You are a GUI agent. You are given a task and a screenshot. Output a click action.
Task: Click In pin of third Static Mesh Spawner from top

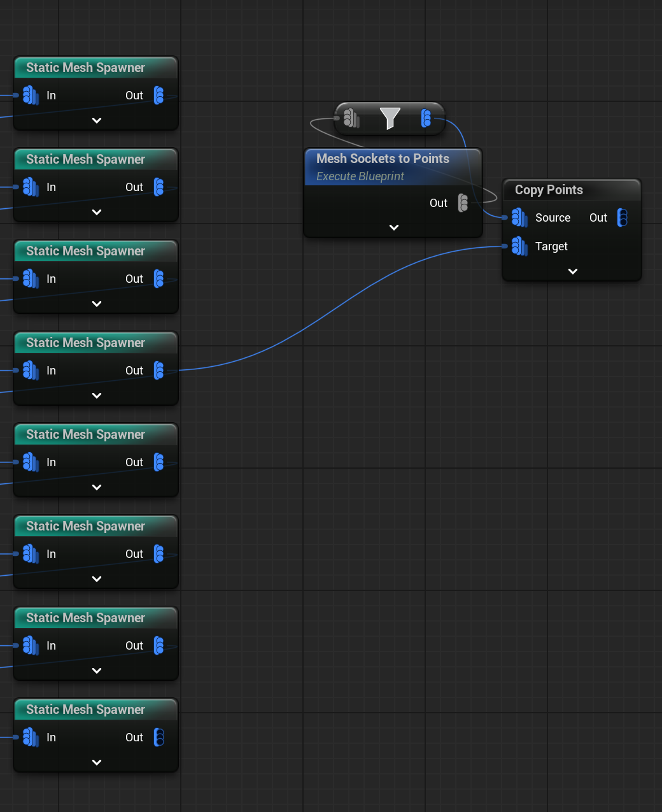tap(31, 279)
